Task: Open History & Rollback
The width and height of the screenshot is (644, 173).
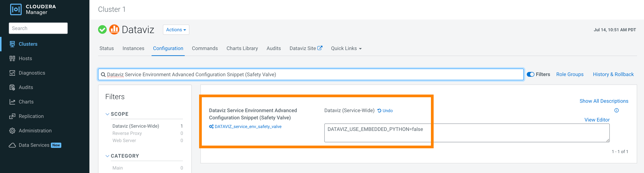Action: [613, 74]
